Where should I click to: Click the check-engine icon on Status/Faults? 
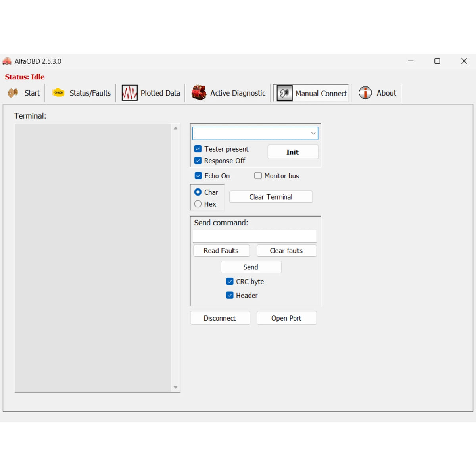click(x=58, y=92)
